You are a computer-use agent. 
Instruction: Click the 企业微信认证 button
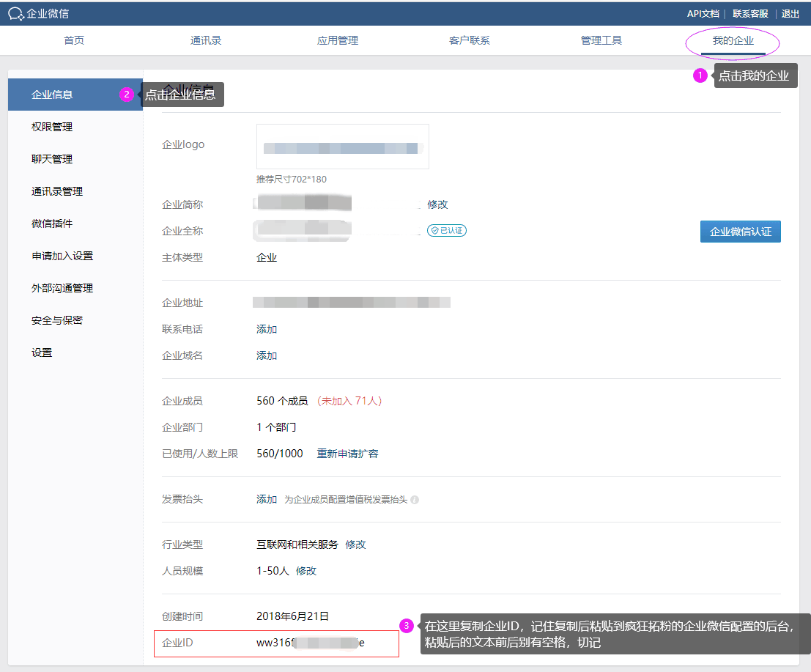(740, 232)
